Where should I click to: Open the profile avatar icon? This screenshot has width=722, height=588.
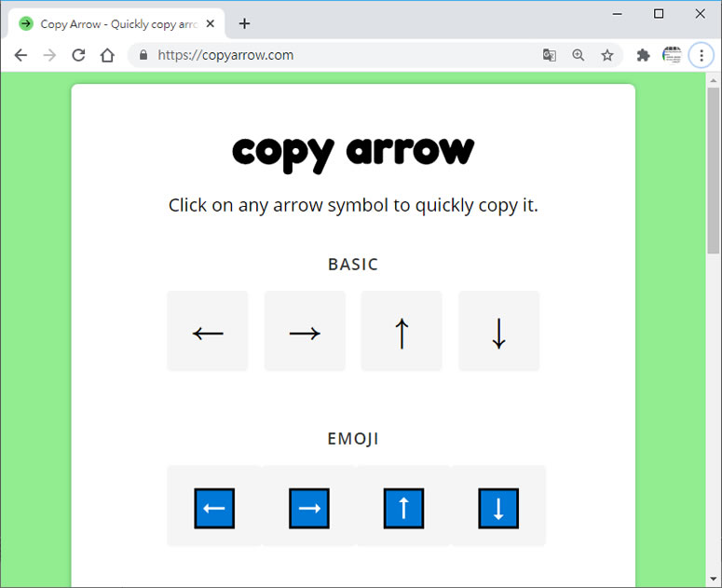click(x=672, y=55)
